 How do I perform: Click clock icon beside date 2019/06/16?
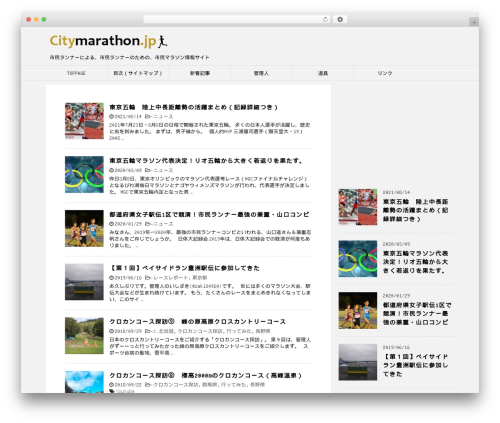click(x=111, y=278)
